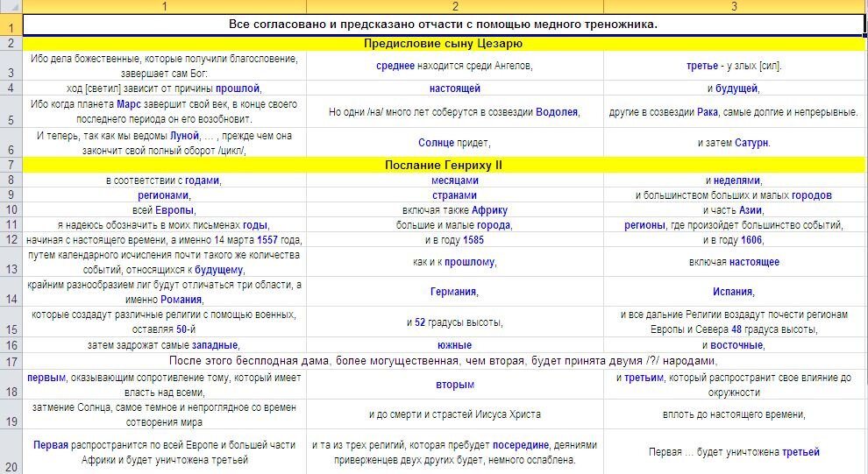Click the cell 'включая настоящее'
The width and height of the screenshot is (868, 474).
pyautogui.click(x=734, y=262)
